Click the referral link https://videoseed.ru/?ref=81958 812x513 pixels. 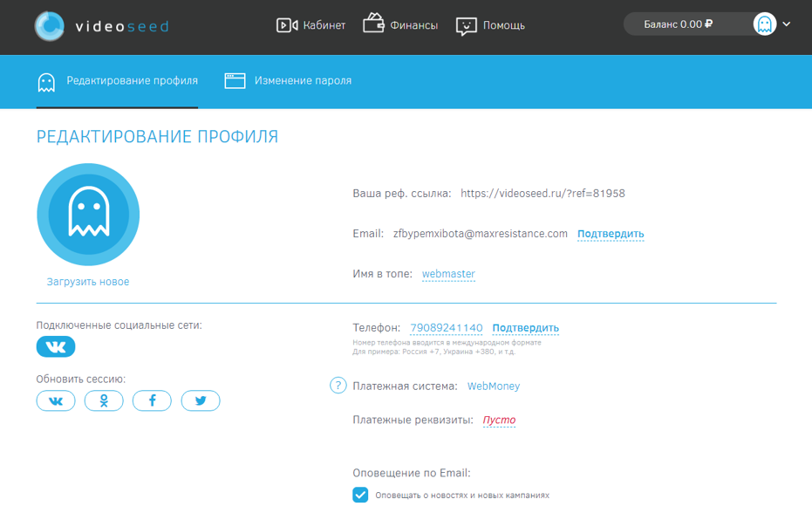click(x=542, y=194)
